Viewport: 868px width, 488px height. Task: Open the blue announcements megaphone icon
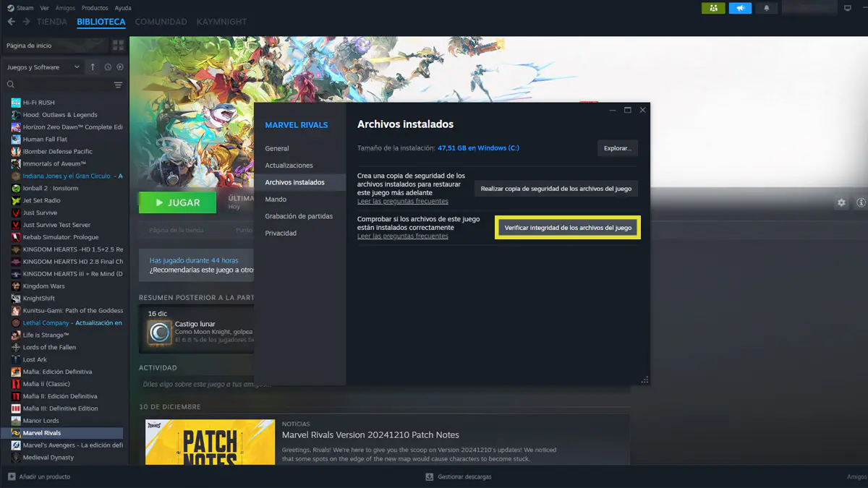pyautogui.click(x=740, y=8)
